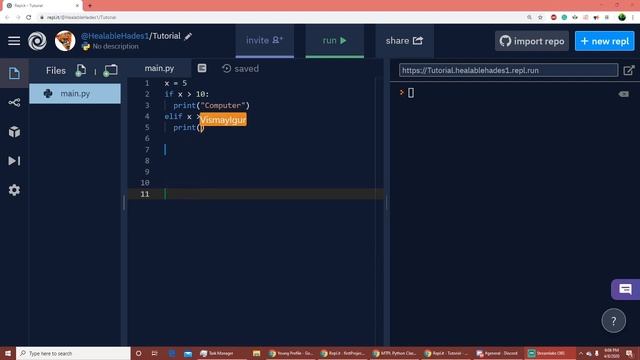640x360 pixels.
Task: Open the Mail app in the taskbar
Action: [188, 353]
